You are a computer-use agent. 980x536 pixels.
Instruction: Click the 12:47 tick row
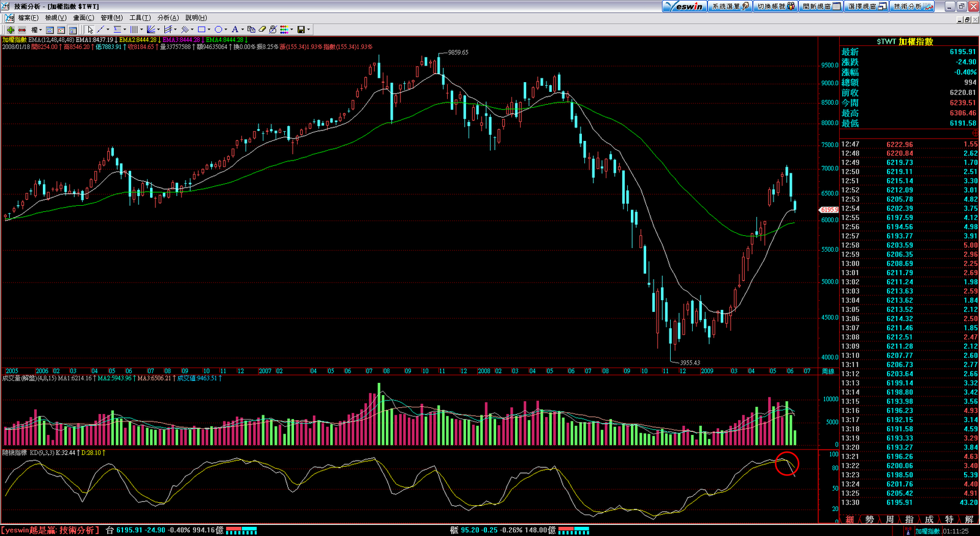tap(910, 145)
